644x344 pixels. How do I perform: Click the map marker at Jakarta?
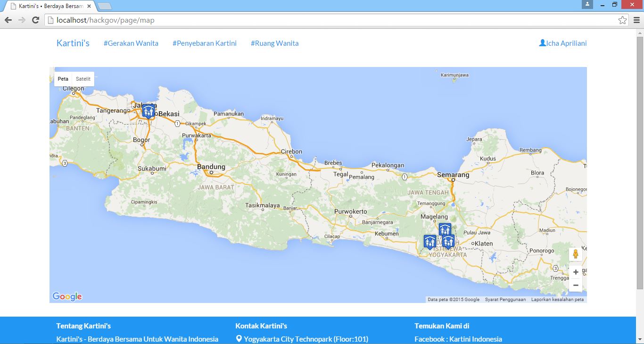click(148, 111)
